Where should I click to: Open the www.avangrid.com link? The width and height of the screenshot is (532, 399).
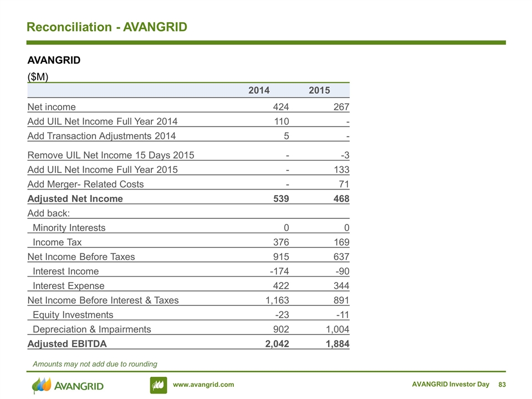tap(203, 385)
